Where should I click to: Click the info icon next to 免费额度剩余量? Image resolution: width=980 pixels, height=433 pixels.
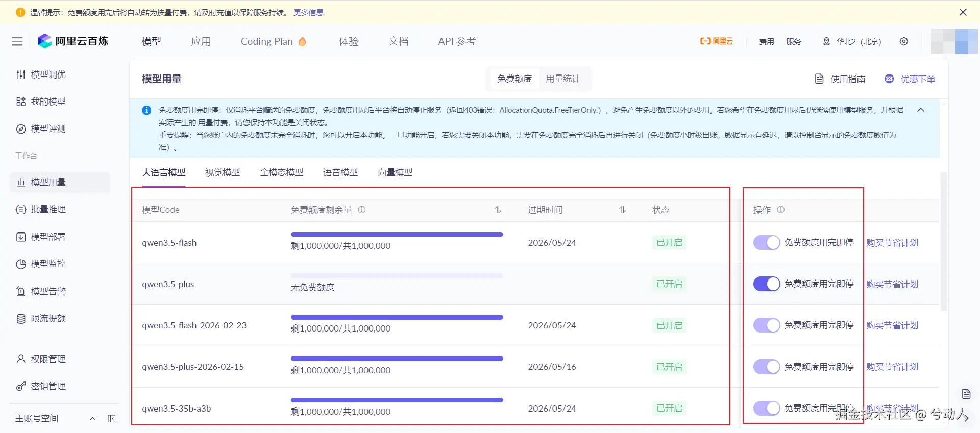tap(362, 210)
